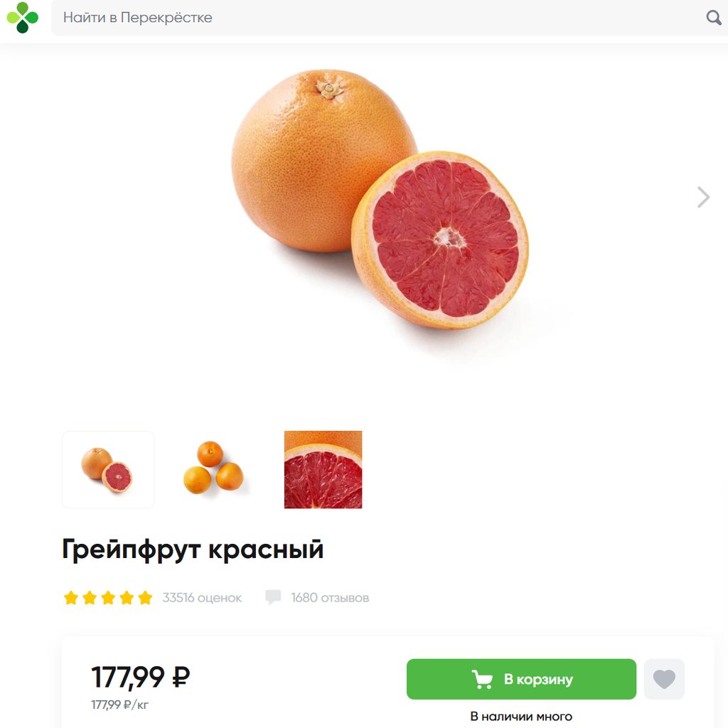
Task: Show next product photo with right chevron
Action: (703, 197)
